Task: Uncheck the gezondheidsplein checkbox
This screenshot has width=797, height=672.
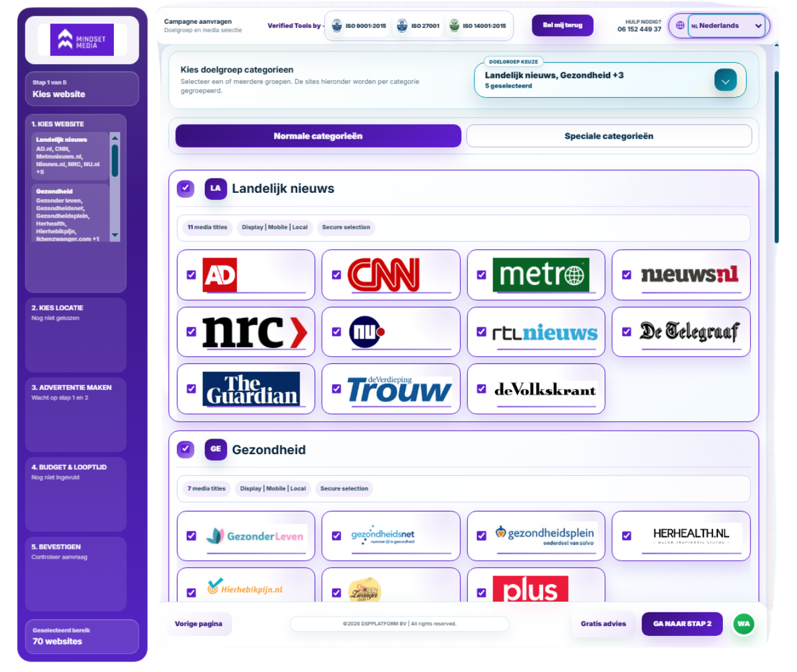Action: (x=481, y=536)
